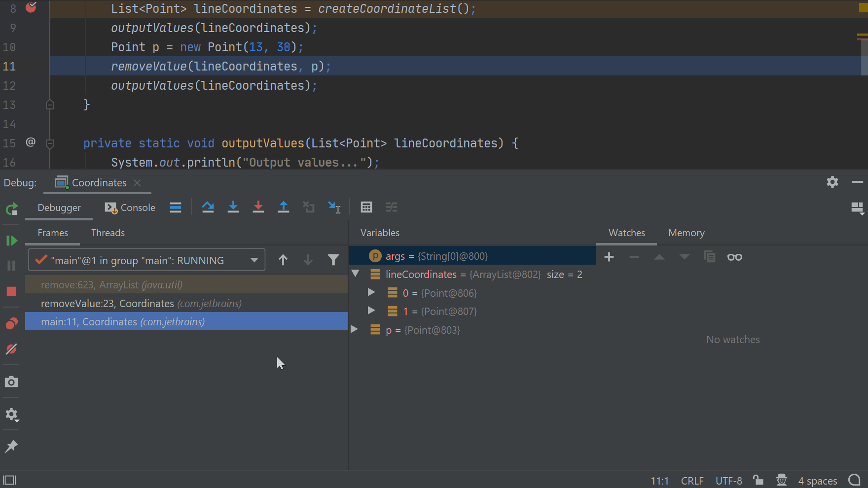Click the Step Over debugger icon
This screenshot has width=868, height=488.
coord(208,208)
